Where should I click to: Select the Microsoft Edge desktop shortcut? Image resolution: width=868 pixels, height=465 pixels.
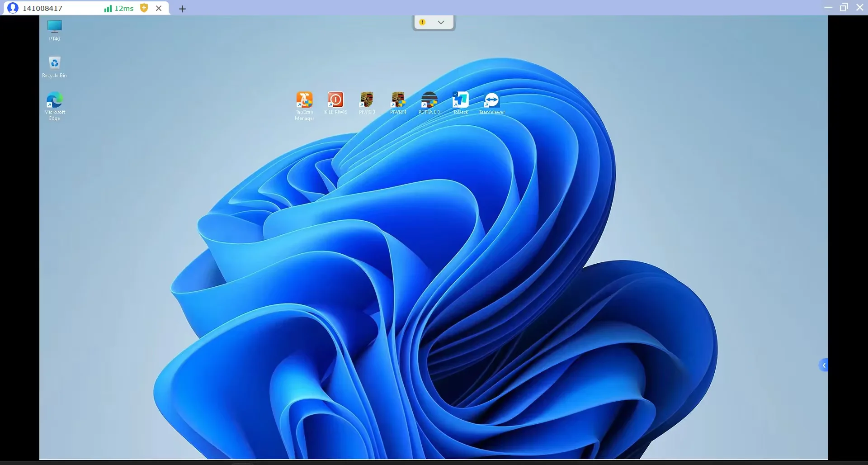54,106
